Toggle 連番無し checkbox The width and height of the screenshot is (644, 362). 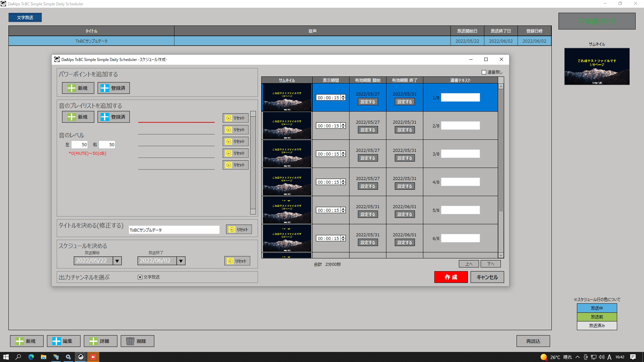484,72
